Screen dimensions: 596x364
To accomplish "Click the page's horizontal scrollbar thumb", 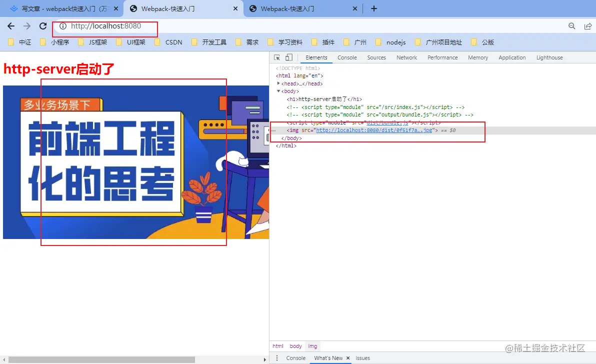I will (x=101, y=359).
